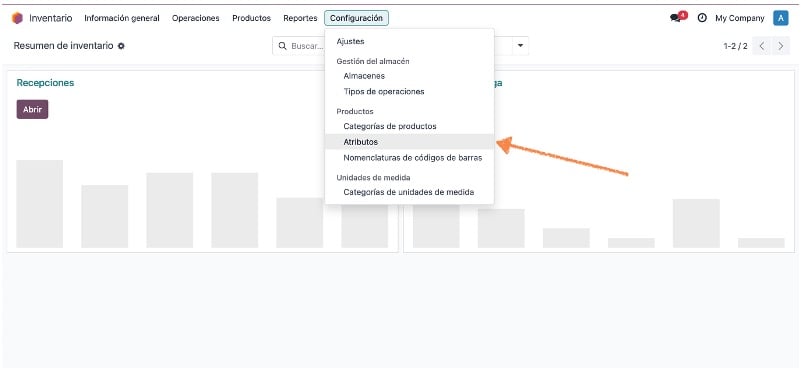Image resolution: width=801 pixels, height=368 pixels.
Task: Expand the search options dropdown arrow
Action: click(x=521, y=46)
